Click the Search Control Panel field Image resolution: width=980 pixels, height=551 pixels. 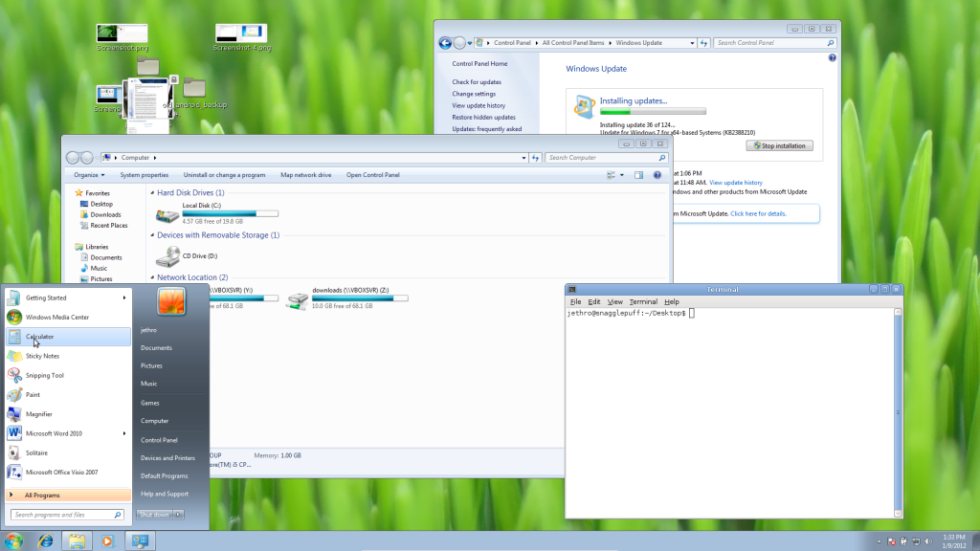coord(774,43)
